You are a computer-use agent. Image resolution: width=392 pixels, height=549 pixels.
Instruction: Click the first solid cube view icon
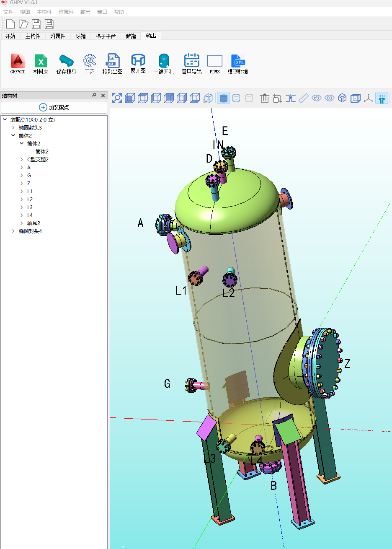130,98
